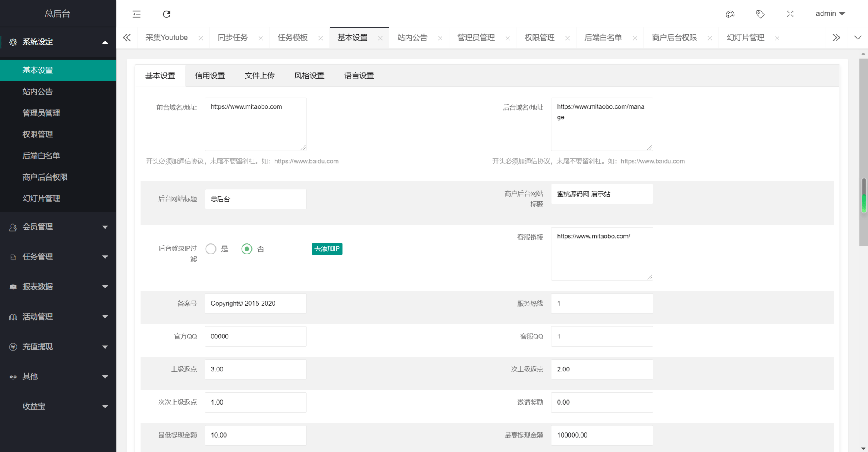Collapse the sidebar using the menu fold icon

tap(136, 14)
